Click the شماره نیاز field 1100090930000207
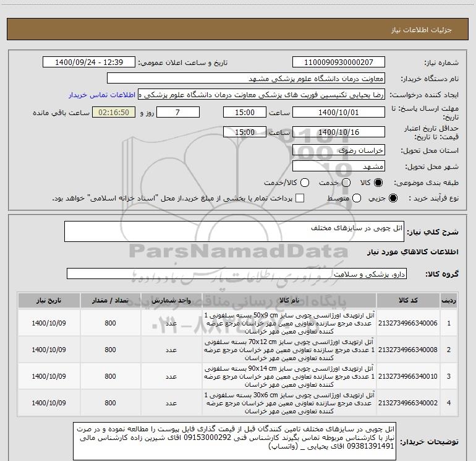 339,62
